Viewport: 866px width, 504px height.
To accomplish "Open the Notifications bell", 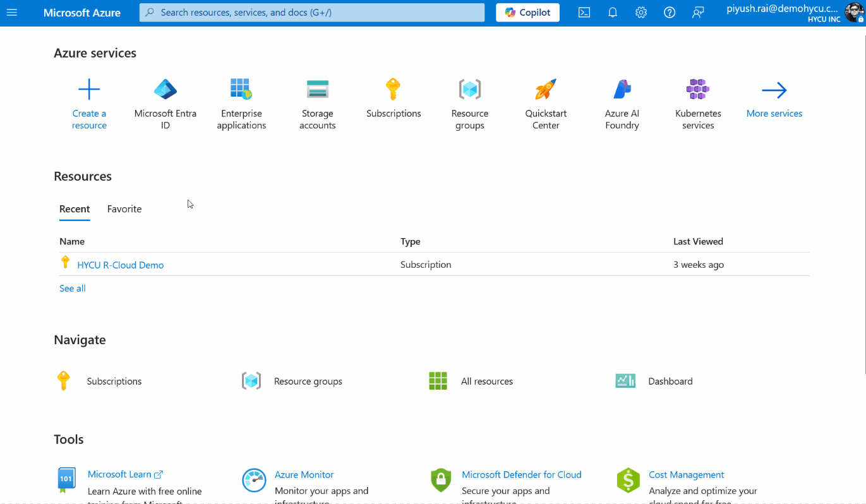I will click(613, 13).
